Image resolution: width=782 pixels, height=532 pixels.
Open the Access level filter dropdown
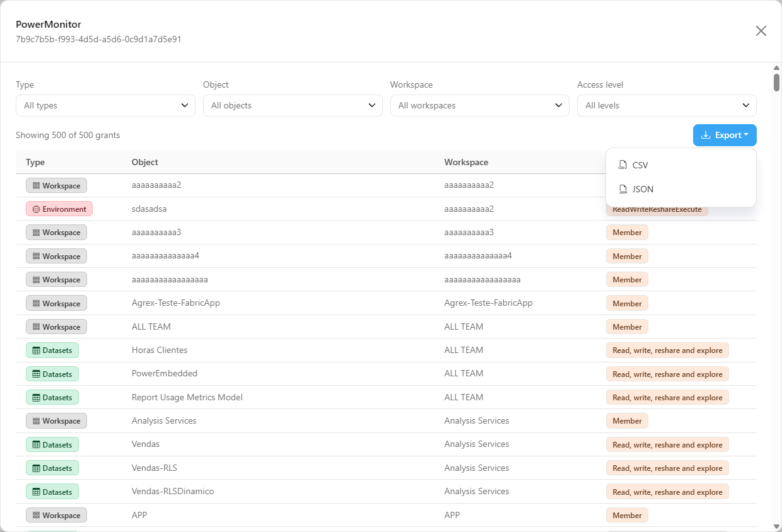667,105
